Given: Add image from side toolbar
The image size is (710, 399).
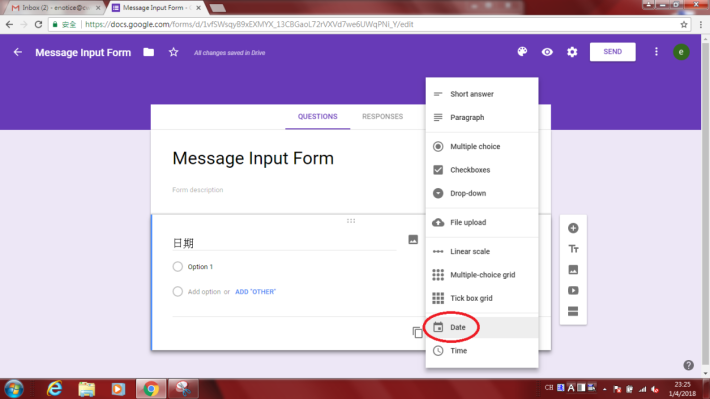Looking at the screenshot, I should tap(573, 269).
